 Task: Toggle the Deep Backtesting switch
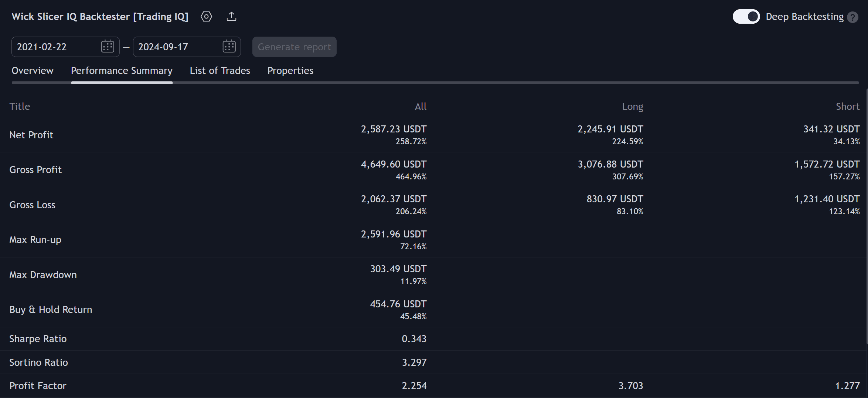(746, 17)
